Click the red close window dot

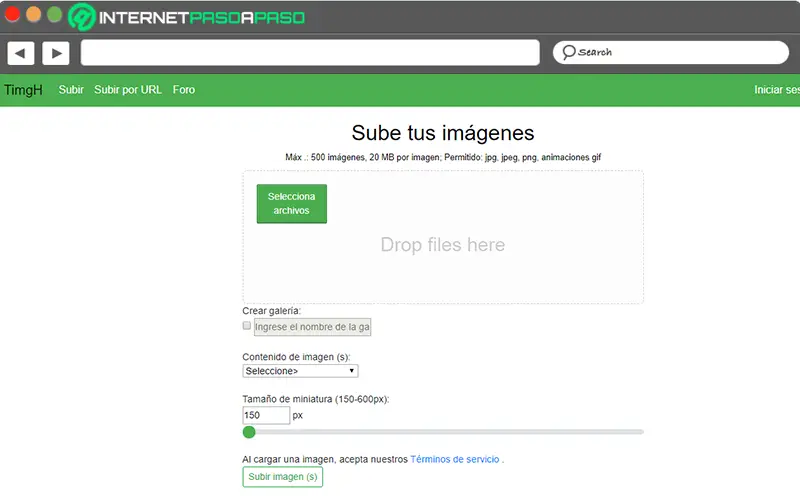point(12,14)
